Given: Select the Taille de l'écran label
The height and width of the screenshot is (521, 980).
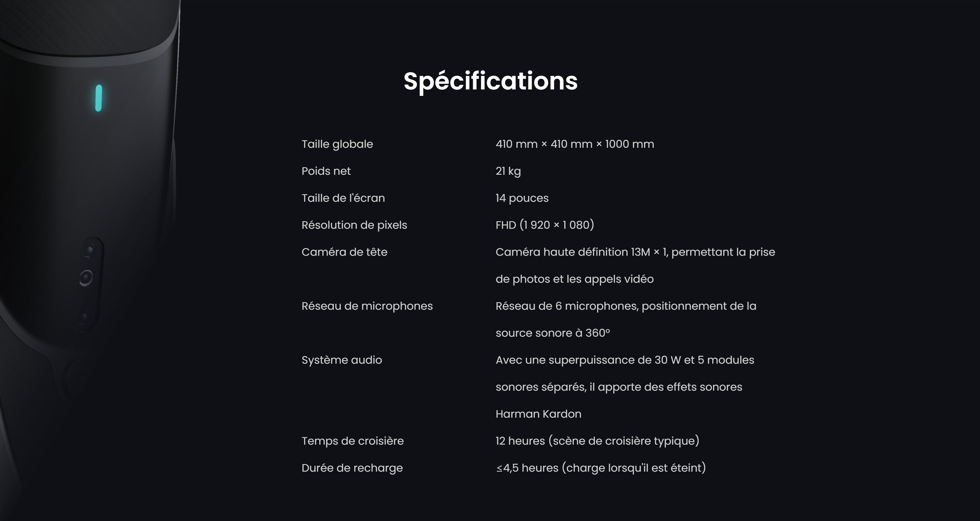Looking at the screenshot, I should (343, 198).
